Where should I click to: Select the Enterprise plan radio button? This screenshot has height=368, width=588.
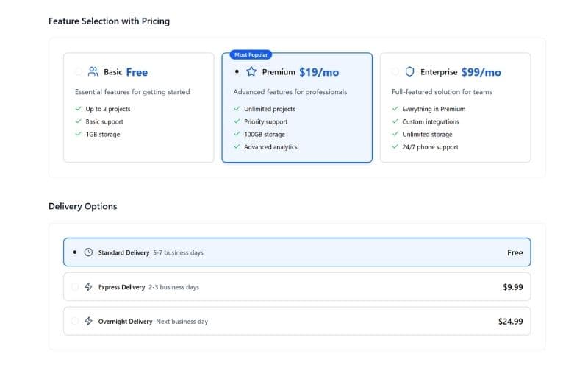[395, 72]
